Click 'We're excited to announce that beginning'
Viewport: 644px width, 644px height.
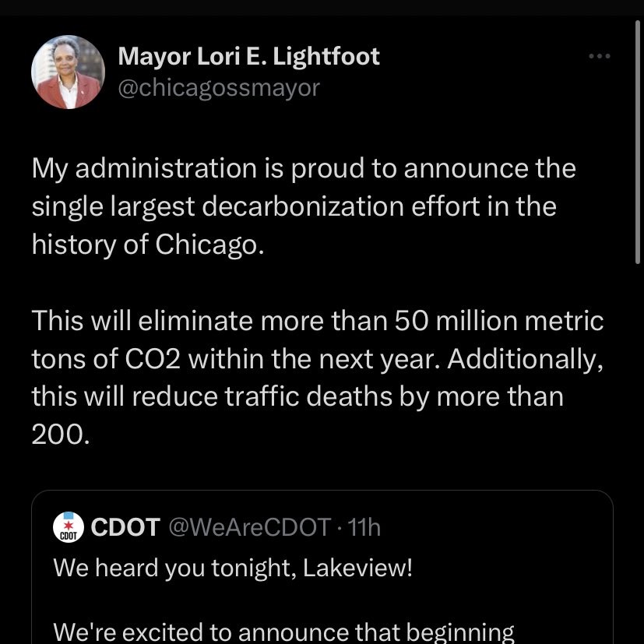pyautogui.click(x=283, y=632)
